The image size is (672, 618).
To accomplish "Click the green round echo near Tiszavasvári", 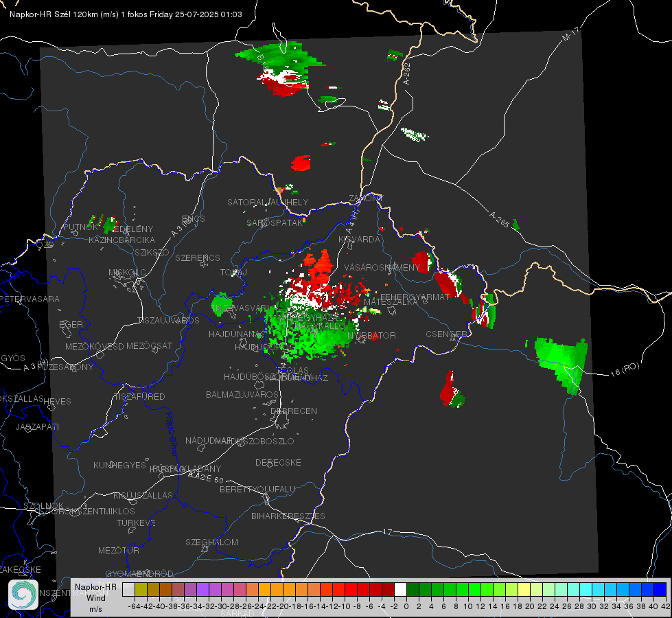I will tap(222, 304).
